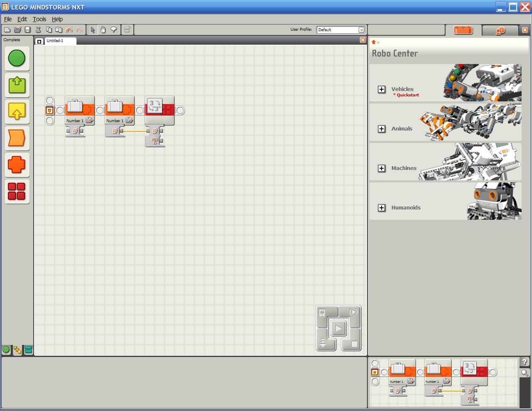Open a program with the folder icon
The width and height of the screenshot is (532, 411).
tap(17, 30)
